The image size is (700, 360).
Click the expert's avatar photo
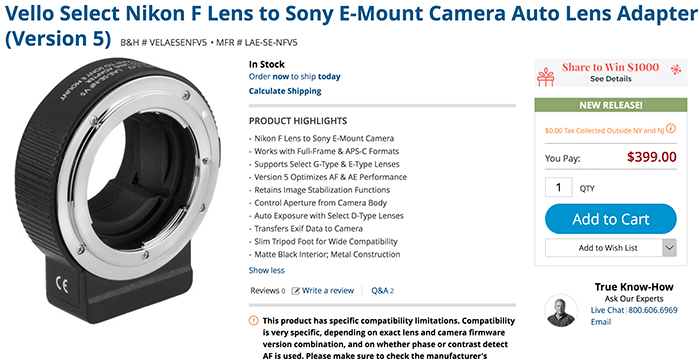pos(561,311)
